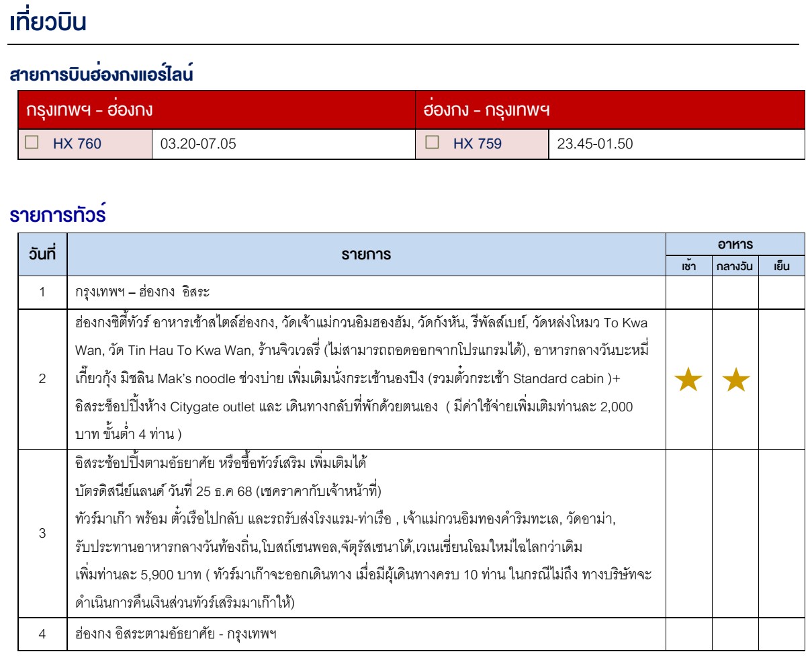812x660 pixels.
Task: Tick the HX 760 flight checkbox
Action: 32,142
